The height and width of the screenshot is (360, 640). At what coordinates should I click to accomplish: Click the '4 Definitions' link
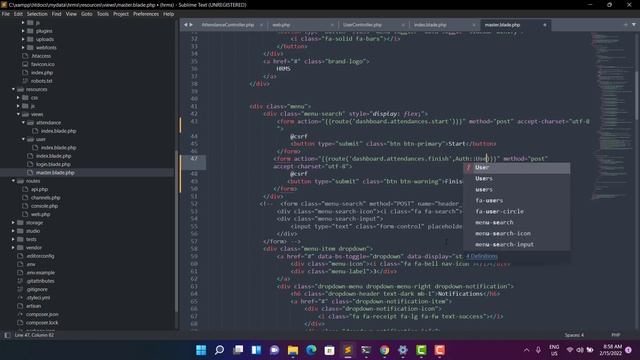[482, 256]
